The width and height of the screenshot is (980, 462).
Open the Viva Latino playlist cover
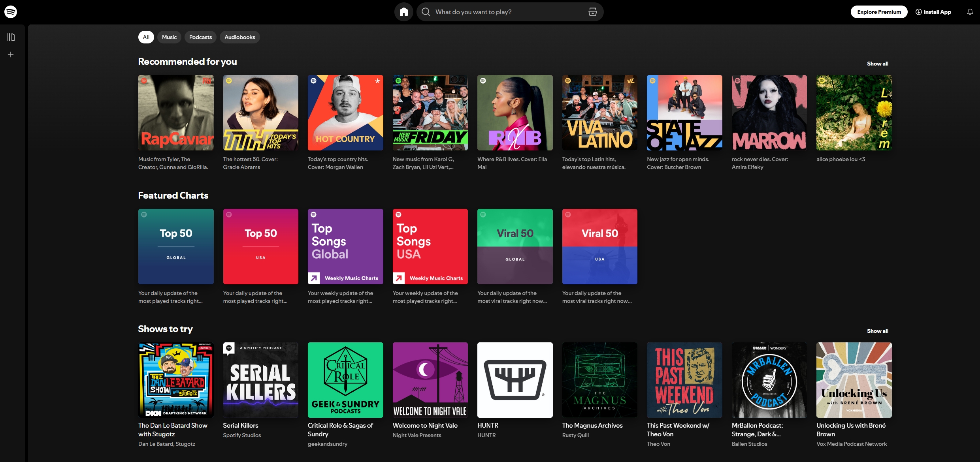(599, 113)
